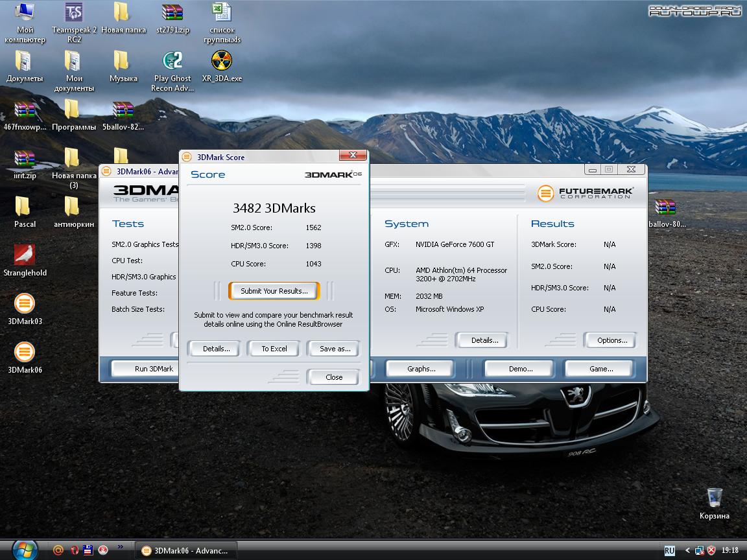Open the Мой компьютер desktop icon
Viewport: 747px width, 560px height.
point(25,23)
